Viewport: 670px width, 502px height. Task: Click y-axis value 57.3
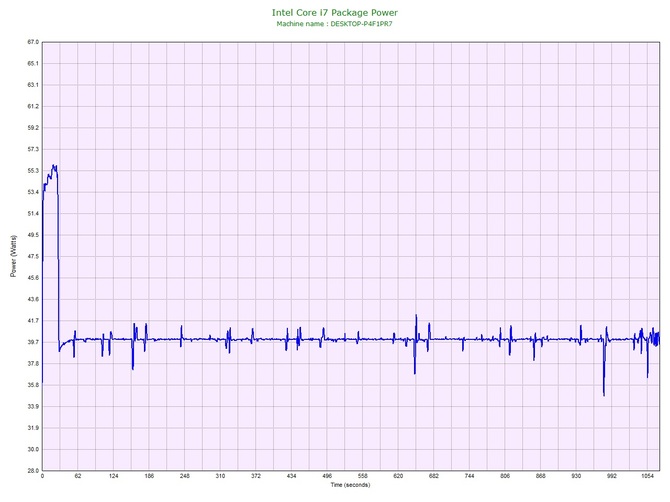pos(33,150)
